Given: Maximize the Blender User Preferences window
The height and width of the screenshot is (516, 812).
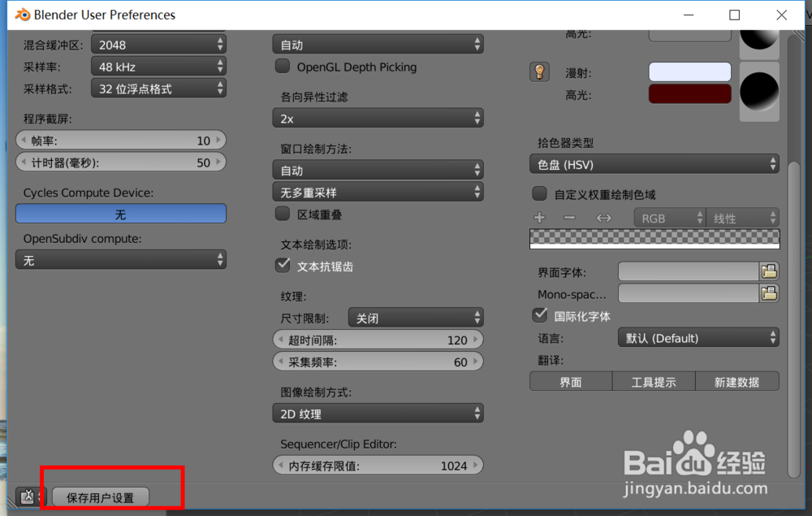Looking at the screenshot, I should click(x=734, y=15).
